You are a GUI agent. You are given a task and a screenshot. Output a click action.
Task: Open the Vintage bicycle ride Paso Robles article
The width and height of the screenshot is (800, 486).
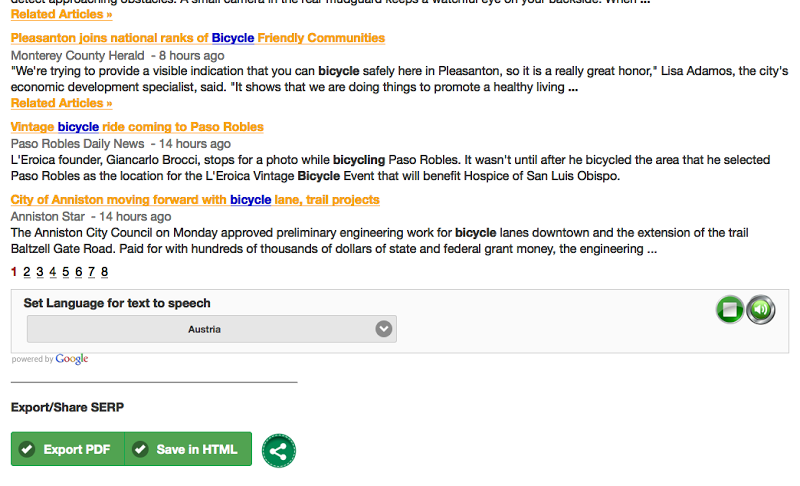click(137, 127)
